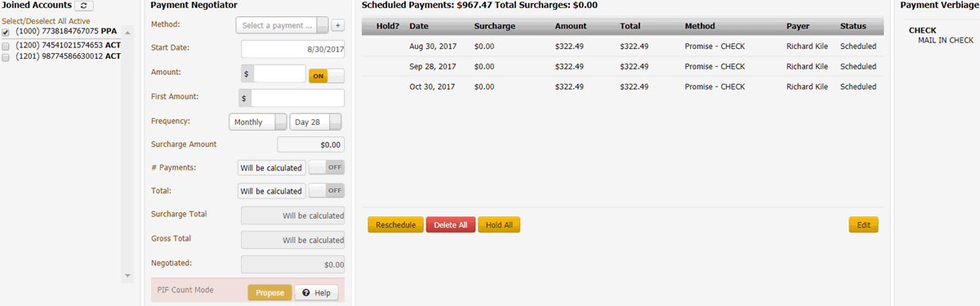Toggle the # Payments OFF switch
980x306 pixels.
(x=326, y=167)
